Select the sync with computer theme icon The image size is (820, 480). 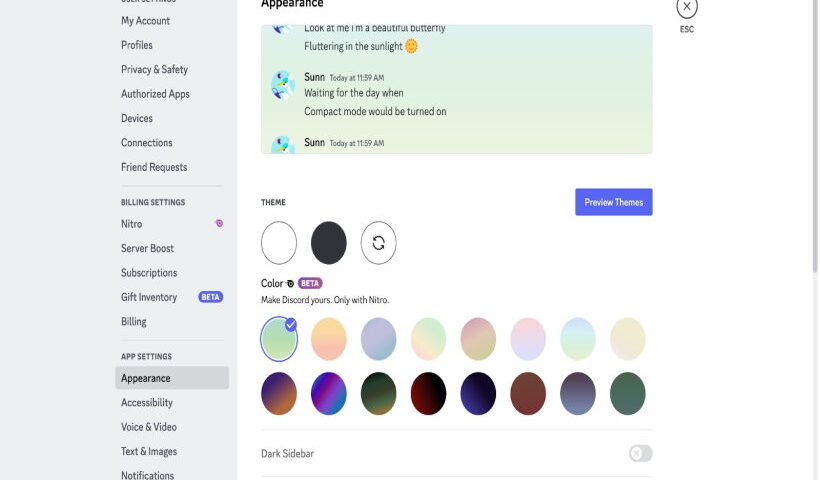pyautogui.click(x=378, y=243)
